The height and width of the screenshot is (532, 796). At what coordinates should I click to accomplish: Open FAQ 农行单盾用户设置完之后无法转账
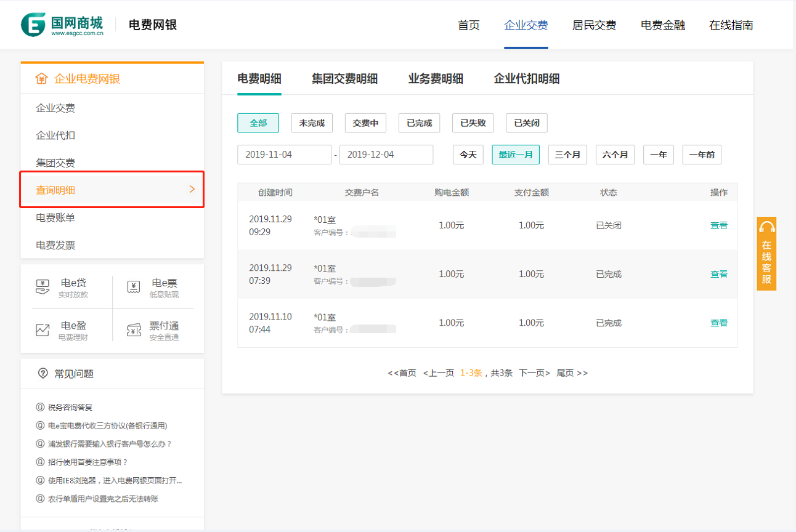pyautogui.click(x=103, y=499)
